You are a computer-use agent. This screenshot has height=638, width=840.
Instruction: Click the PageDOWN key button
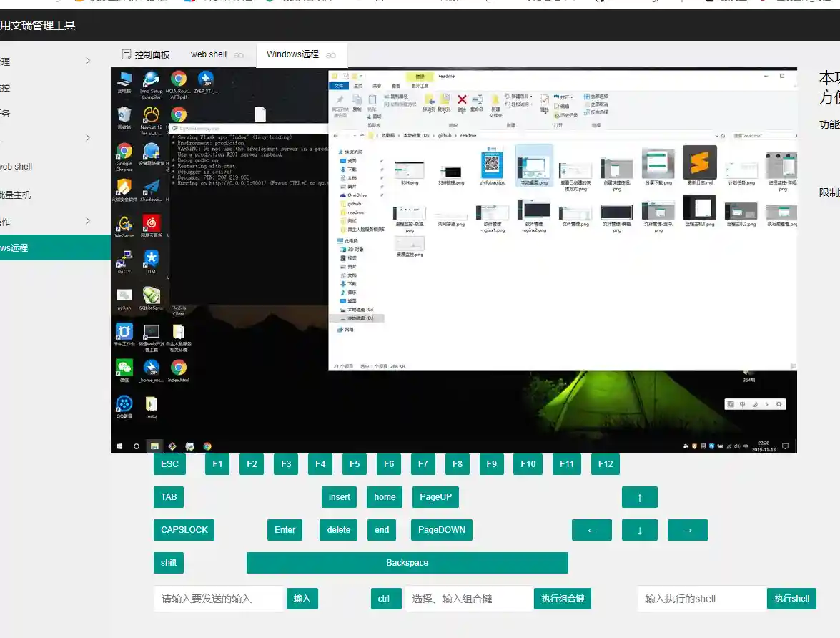point(441,530)
